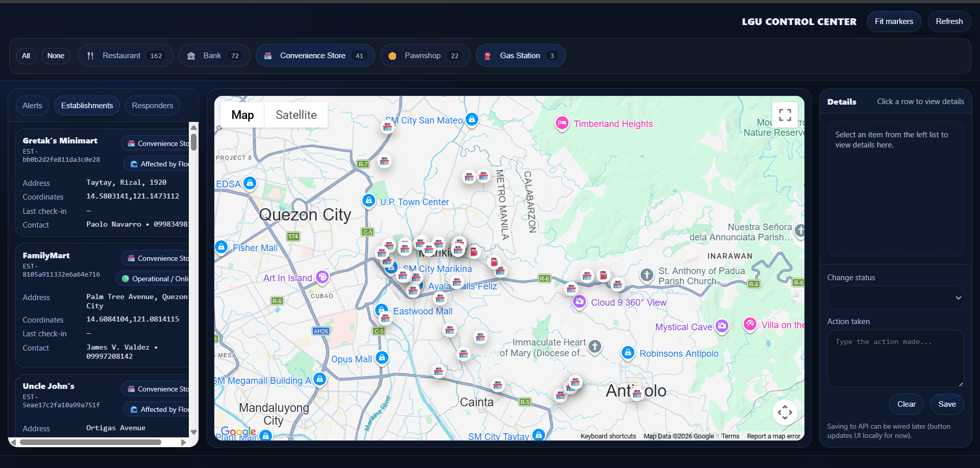Click the St. Anthony of Padua church marker
Screen dimensions: 980x468
point(646,275)
